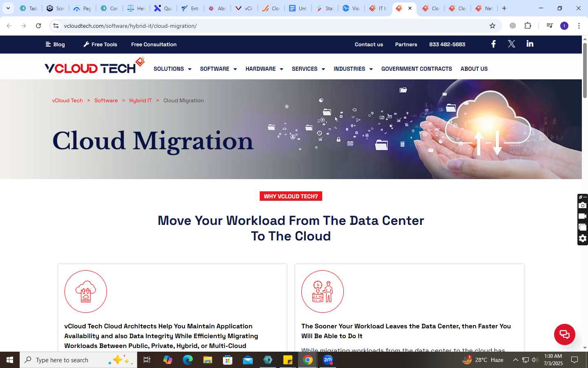Open the red live chat bubble
This screenshot has width=588, height=368.
[564, 334]
